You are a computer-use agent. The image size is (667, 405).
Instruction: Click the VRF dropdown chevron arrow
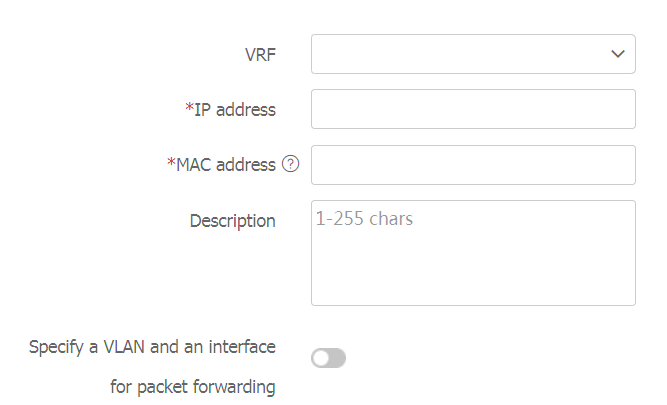[x=618, y=54]
